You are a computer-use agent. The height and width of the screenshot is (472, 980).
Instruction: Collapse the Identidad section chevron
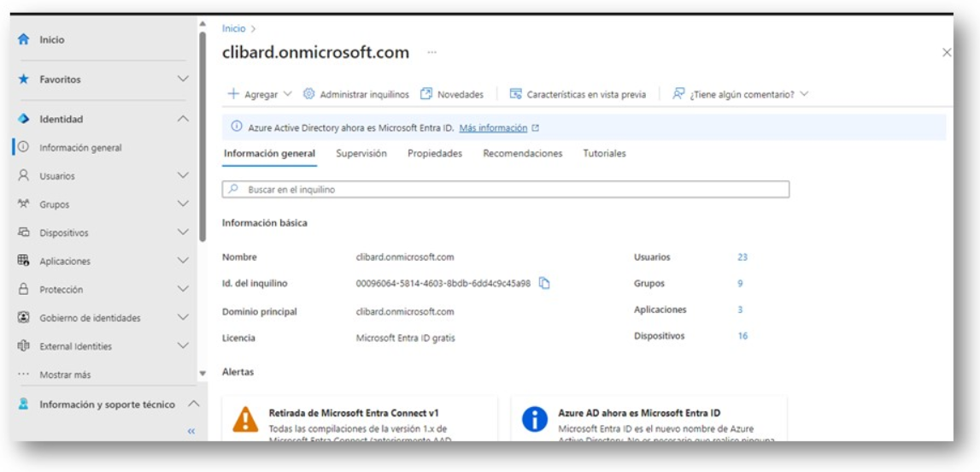pos(183,118)
